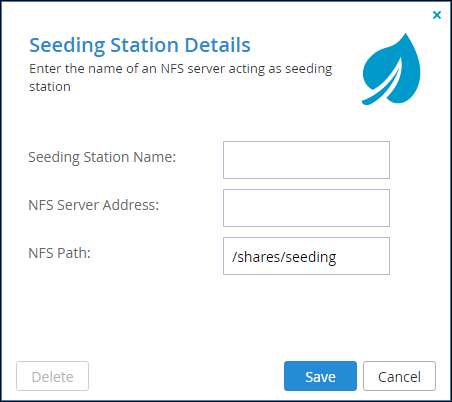Click the word 'Station' in the blue heading

(x=144, y=45)
